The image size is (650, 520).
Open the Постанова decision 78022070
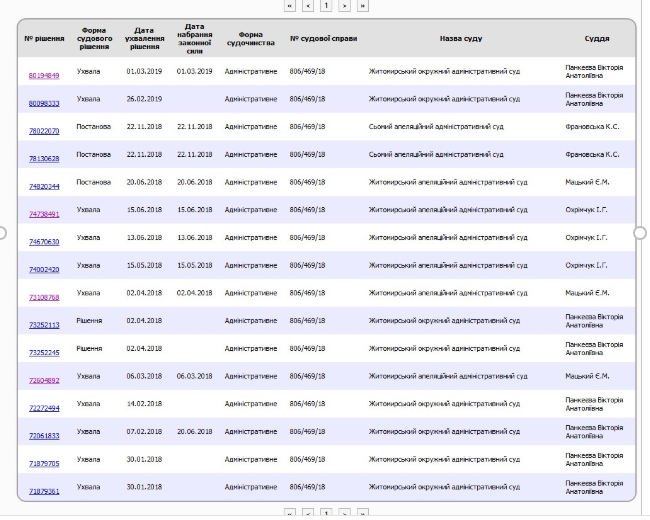[x=44, y=131]
